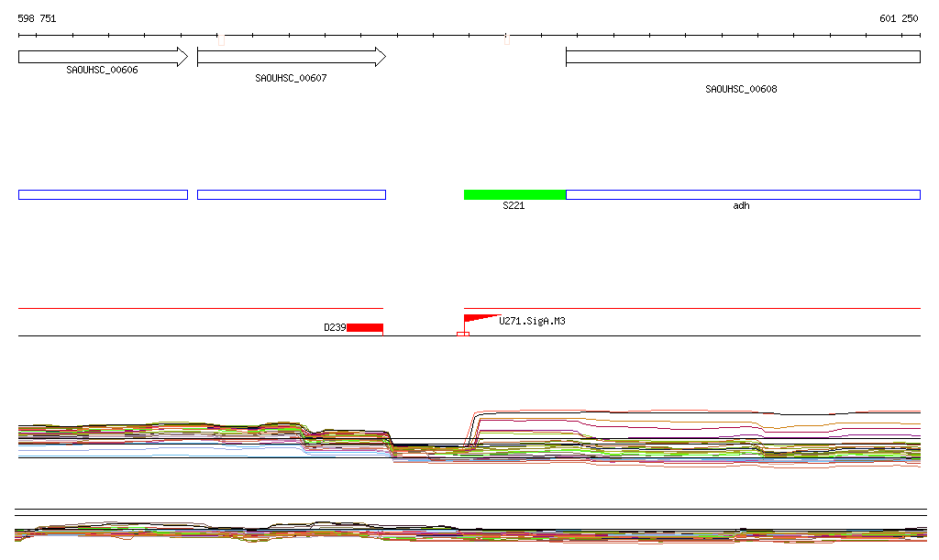This screenshot has height=560, width=939.
Task: Select blue box under SAOUHSC_00607
Action: (292, 194)
